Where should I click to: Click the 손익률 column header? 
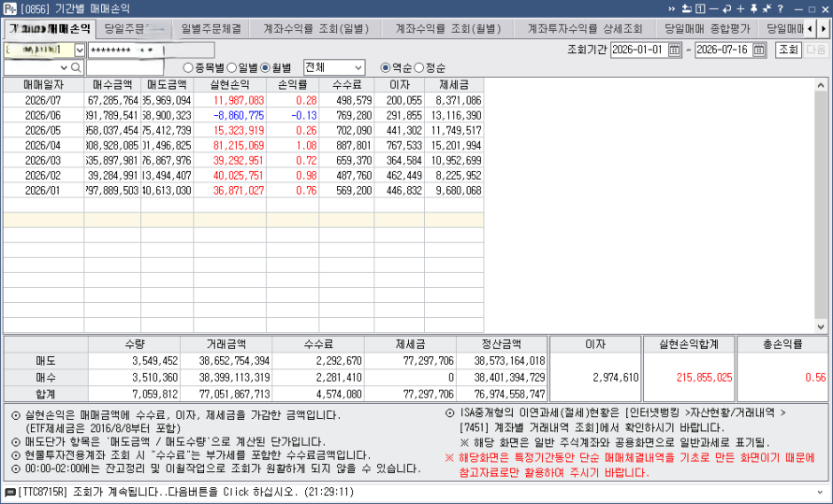(293, 85)
